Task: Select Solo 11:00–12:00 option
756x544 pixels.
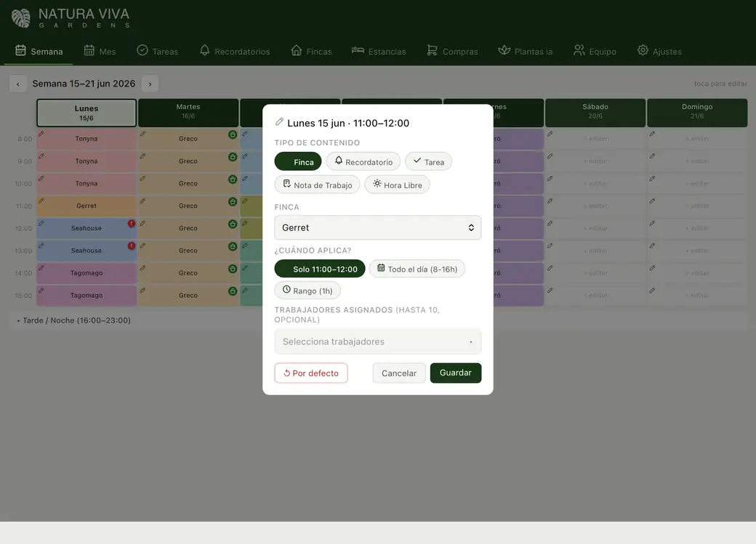Action: click(320, 269)
